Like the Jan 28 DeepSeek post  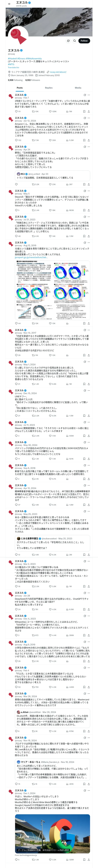tap(50, 609)
